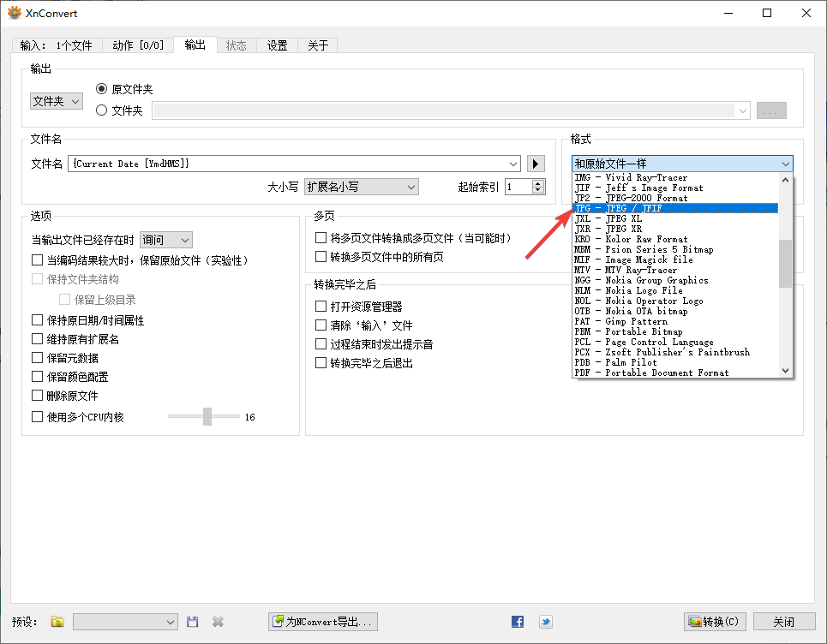Click the CPU cores slider handle
827x644 pixels.
coord(206,417)
